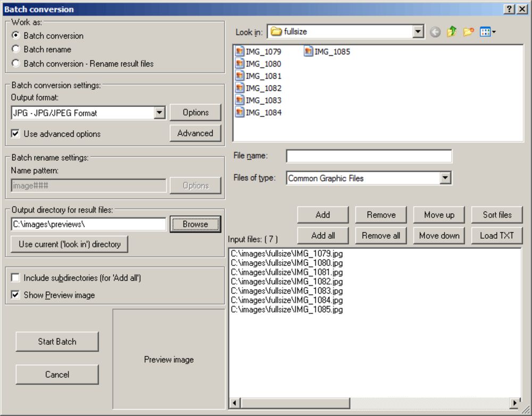Click the File name input field
The height and width of the screenshot is (416, 532).
[x=369, y=156]
